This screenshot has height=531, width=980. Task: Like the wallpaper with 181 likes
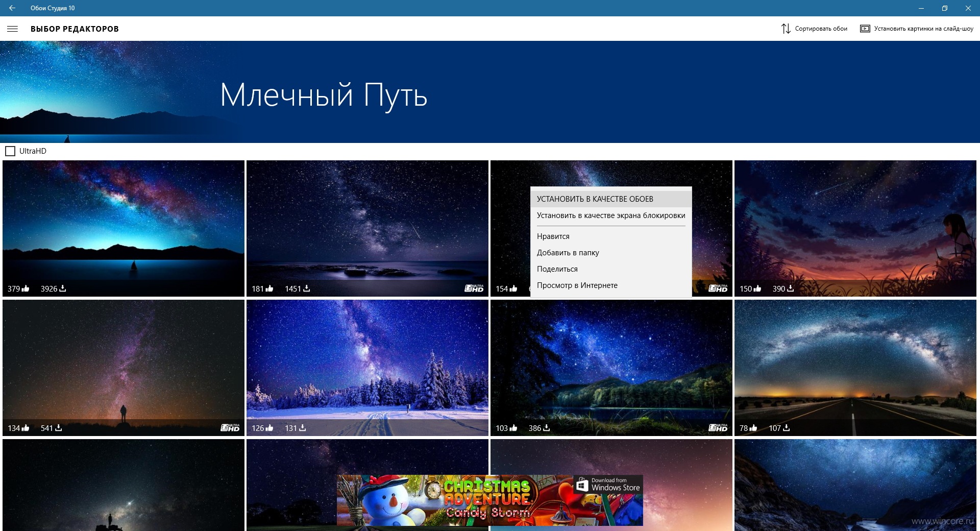pyautogui.click(x=269, y=288)
